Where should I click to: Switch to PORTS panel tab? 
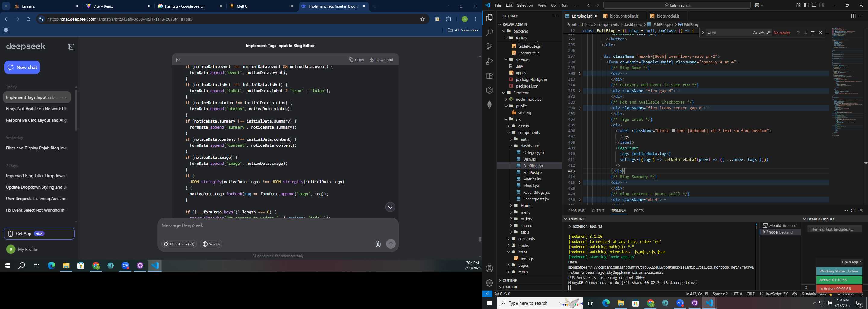click(639, 211)
